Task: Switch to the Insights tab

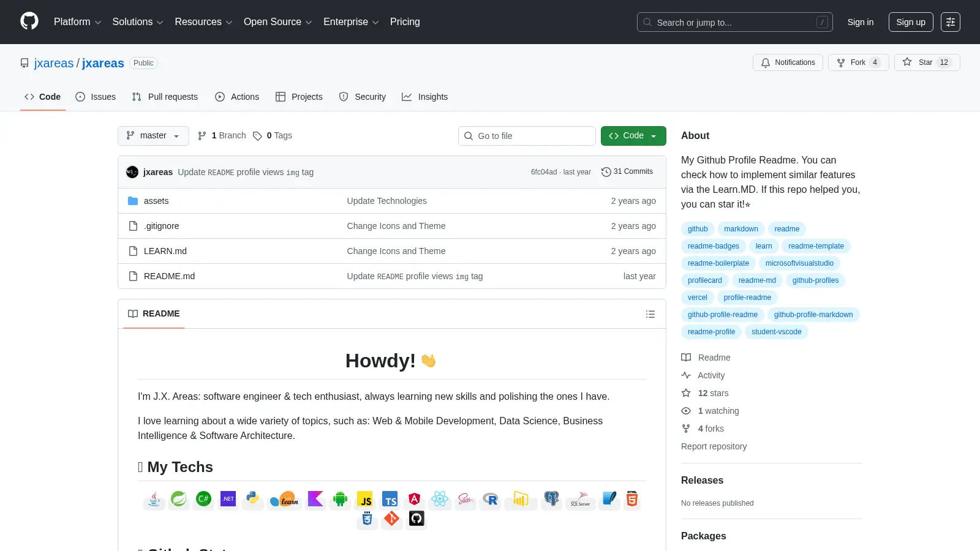Action: pos(424,97)
